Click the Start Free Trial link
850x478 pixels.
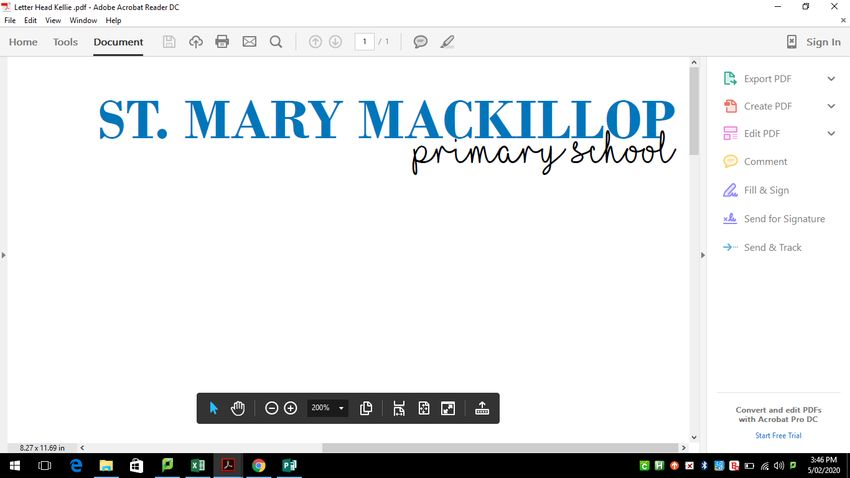[778, 435]
